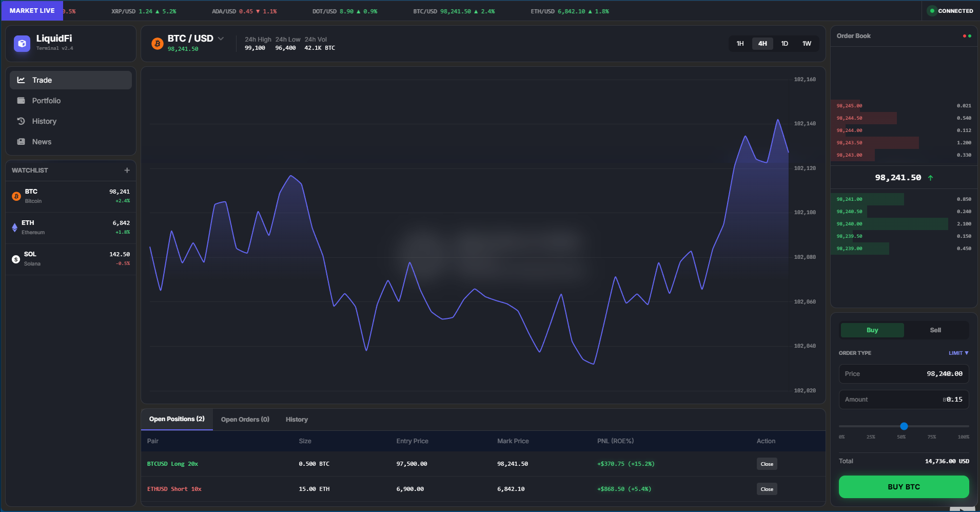Click the News newspaper icon

coord(21,142)
